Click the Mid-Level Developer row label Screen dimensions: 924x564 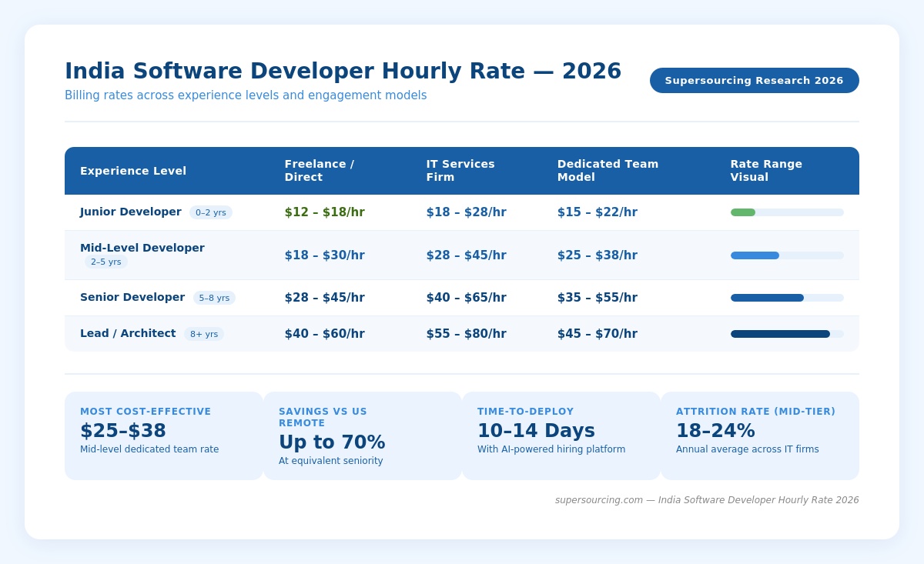coord(142,248)
